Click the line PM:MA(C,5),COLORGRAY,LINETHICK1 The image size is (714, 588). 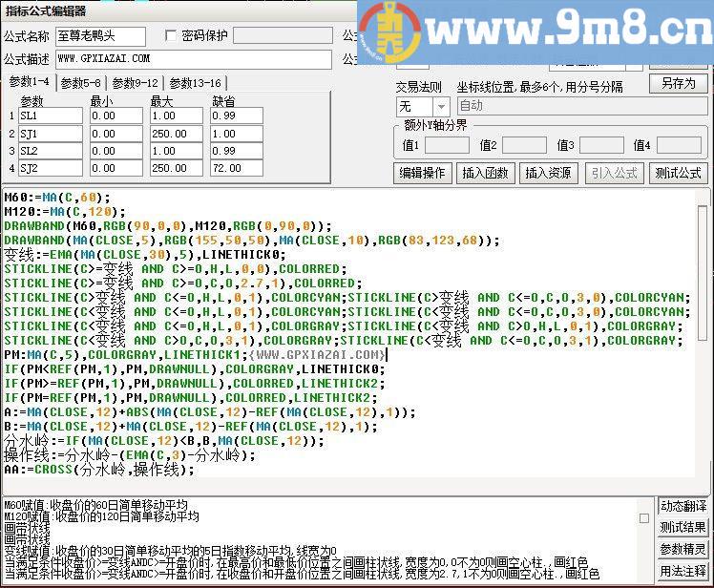tap(195, 355)
